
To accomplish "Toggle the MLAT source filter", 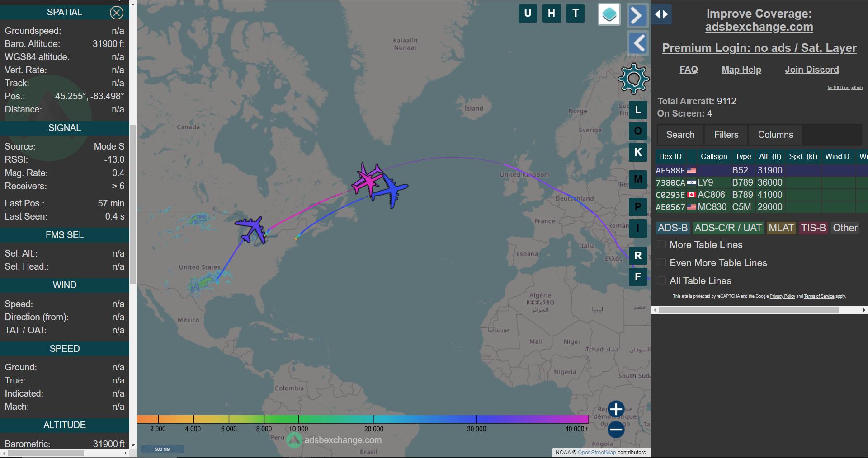I will [x=781, y=228].
